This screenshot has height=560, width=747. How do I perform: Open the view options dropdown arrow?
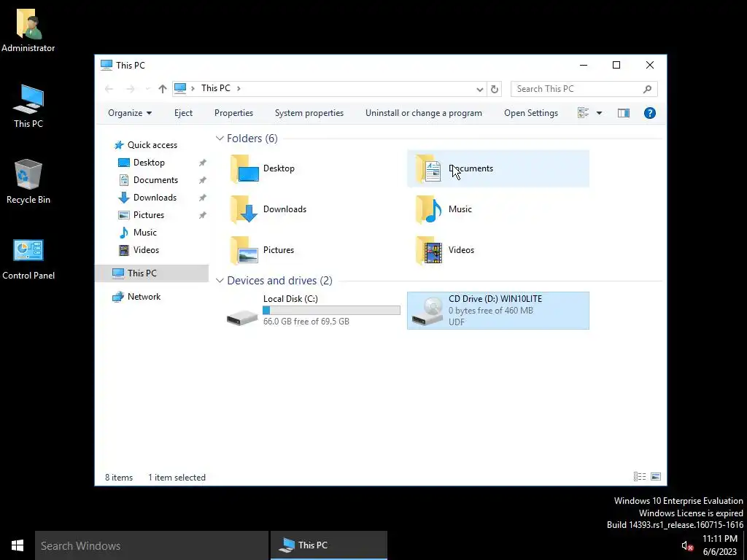click(600, 113)
